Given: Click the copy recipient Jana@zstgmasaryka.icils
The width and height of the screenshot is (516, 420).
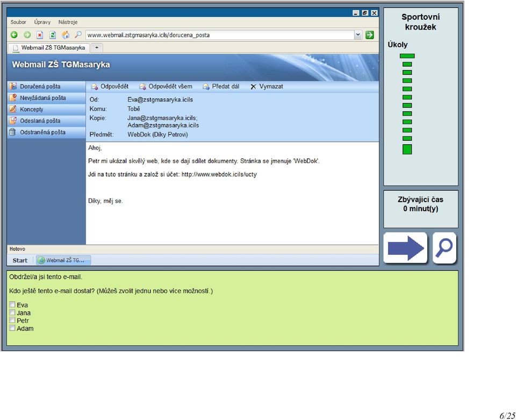Looking at the screenshot, I should 162,118.
